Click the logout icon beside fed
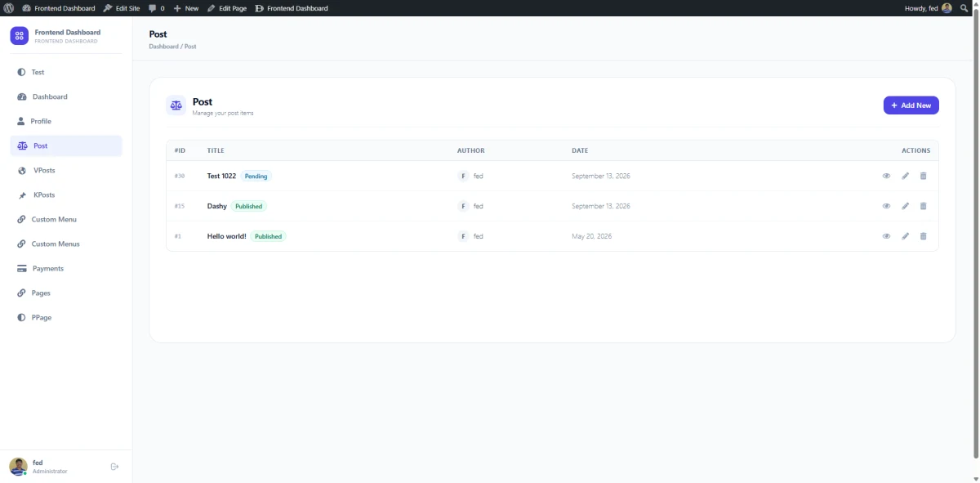 tap(114, 467)
